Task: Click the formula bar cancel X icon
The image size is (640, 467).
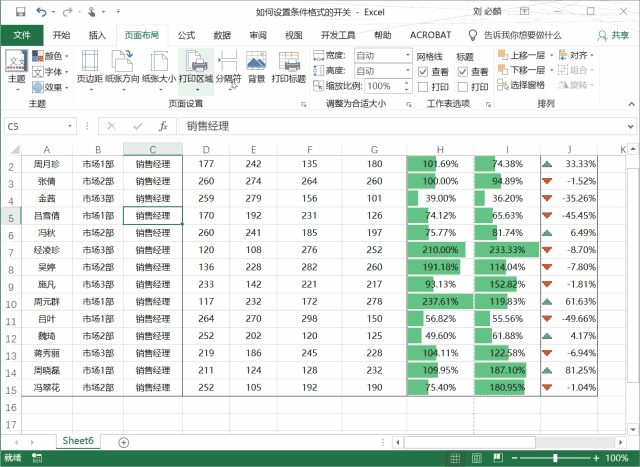Action: pyautogui.click(x=111, y=126)
